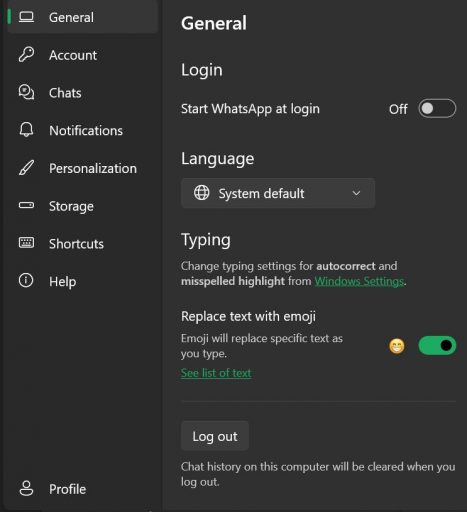
Task: Click the info circle icon for Help
Action: point(26,280)
